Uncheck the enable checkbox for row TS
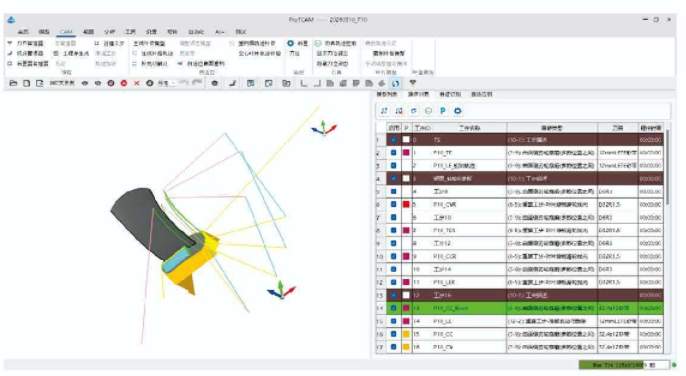686x376 pixels. (x=393, y=140)
